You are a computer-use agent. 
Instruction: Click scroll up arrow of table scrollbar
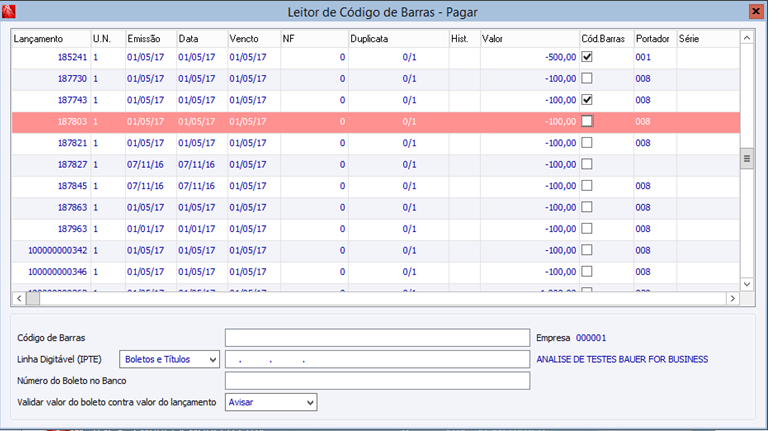tap(747, 38)
